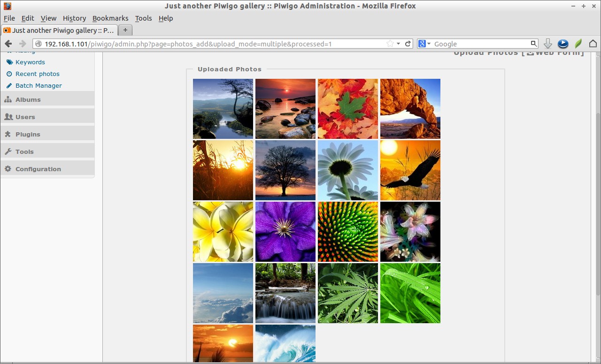Screen dimensions: 601x364
Task: Open the river landscape thumbnail
Action: [x=223, y=109]
